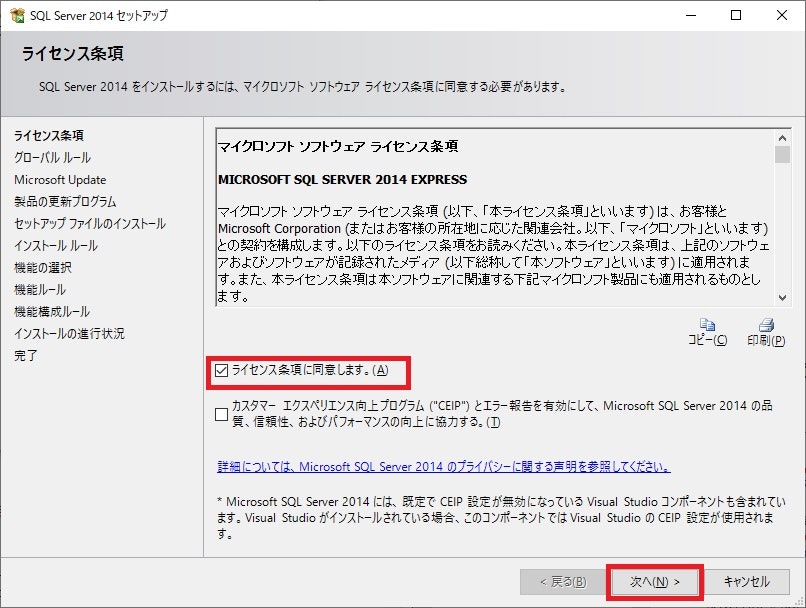Select 機能の選択 step in the sidebar
Image resolution: width=806 pixels, height=608 pixels.
coord(43,268)
